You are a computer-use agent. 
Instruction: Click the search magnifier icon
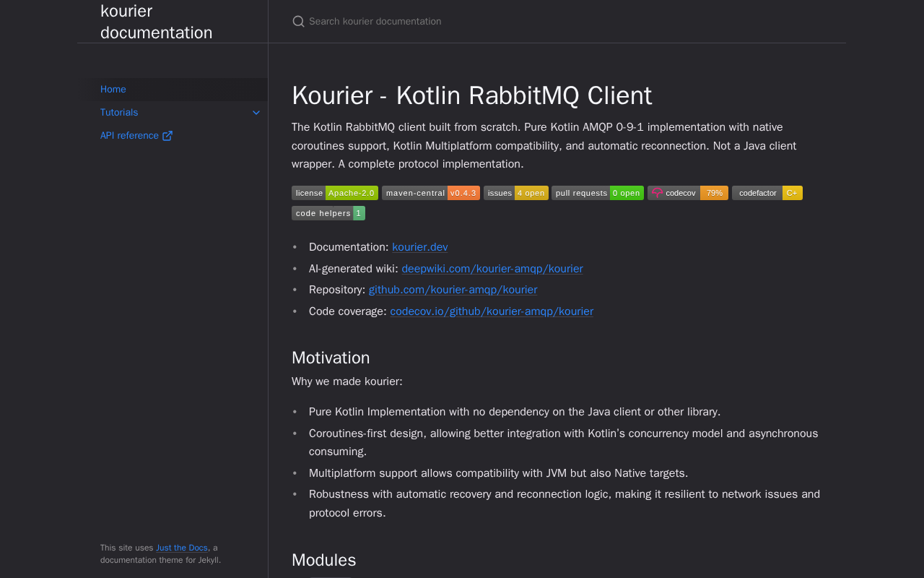tap(298, 22)
